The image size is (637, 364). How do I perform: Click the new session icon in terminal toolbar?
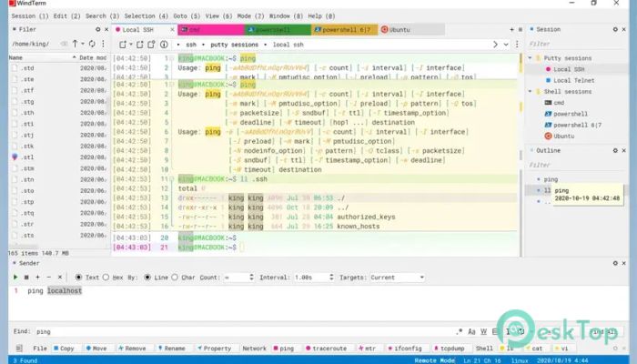123,45
